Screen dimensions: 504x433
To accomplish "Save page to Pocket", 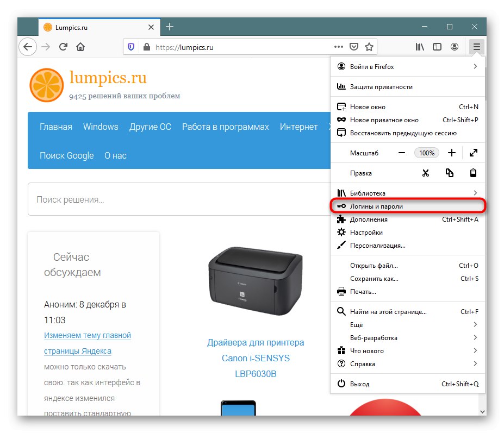I will (354, 47).
